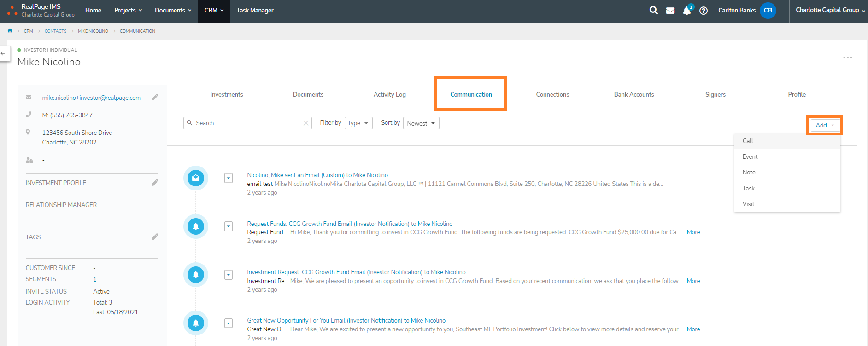Screen dimensions: 868x346
Task: Expand the Request Funds entry toggle
Action: pos(229,226)
